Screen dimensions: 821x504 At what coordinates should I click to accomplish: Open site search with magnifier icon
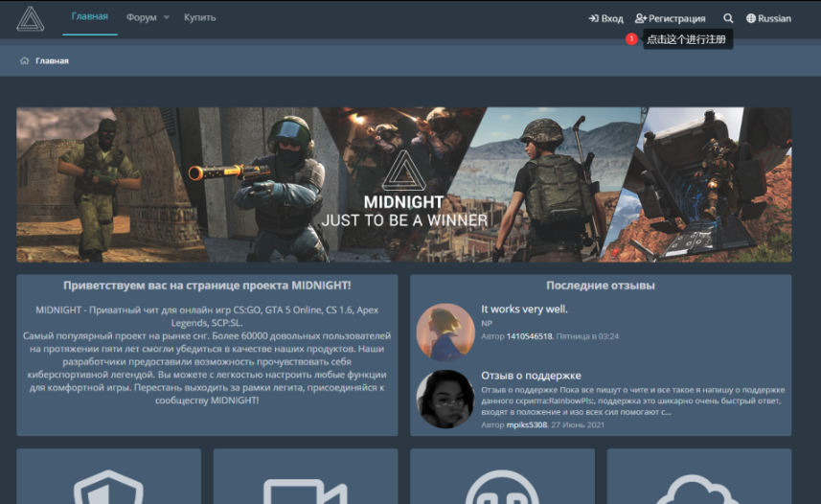point(728,18)
